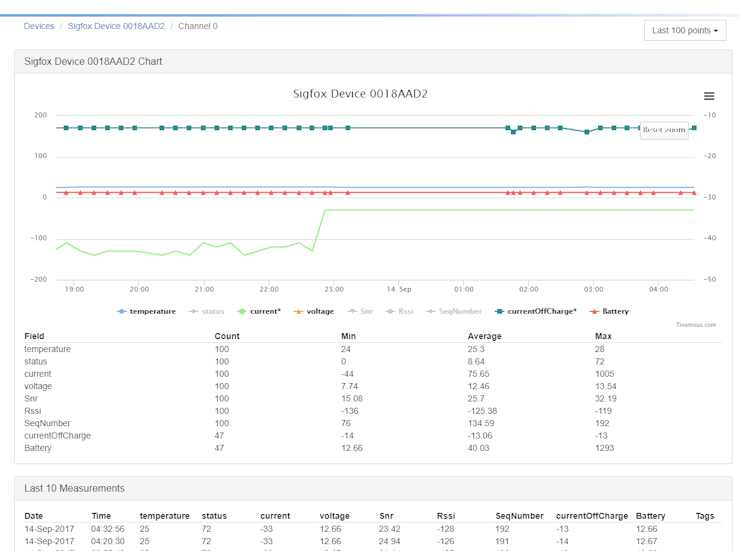Toggle the Battery series in legend

click(609, 311)
